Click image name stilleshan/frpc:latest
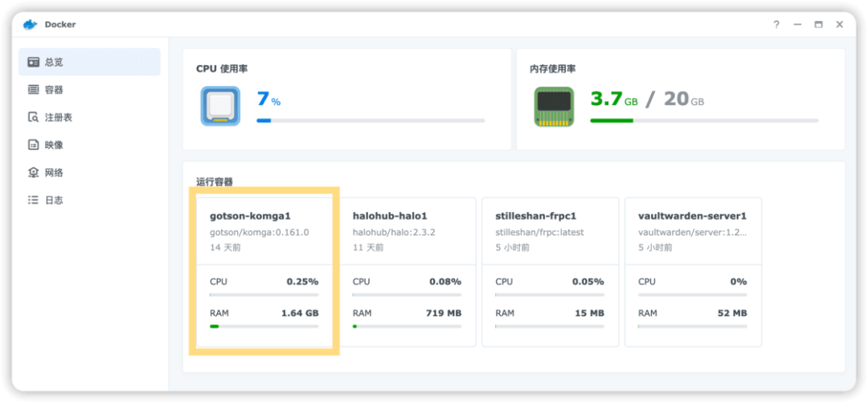This screenshot has height=403, width=868. (x=540, y=232)
